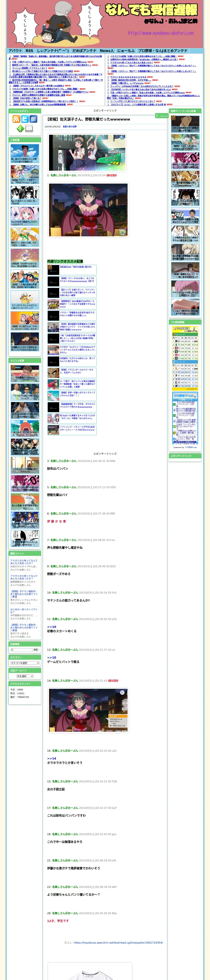210x980 pixels.
Task: Click the Hatena B! bookmark icon
Action: click(33, 119)
